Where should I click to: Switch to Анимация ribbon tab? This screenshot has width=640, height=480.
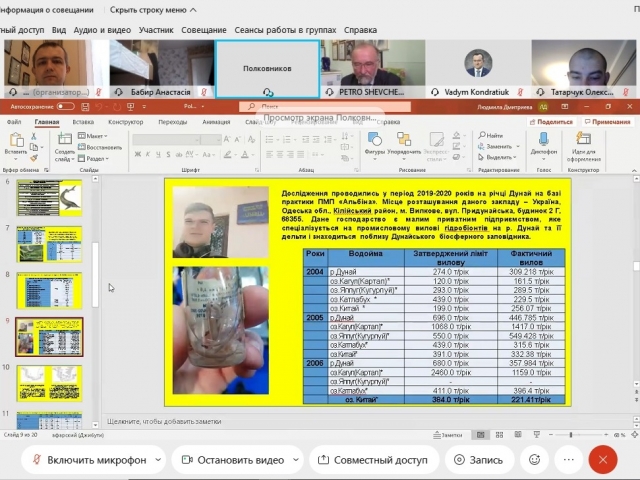pyautogui.click(x=216, y=122)
